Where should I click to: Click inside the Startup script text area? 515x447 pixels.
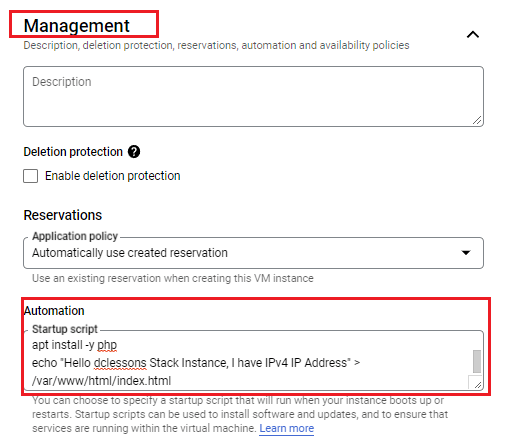253,361
